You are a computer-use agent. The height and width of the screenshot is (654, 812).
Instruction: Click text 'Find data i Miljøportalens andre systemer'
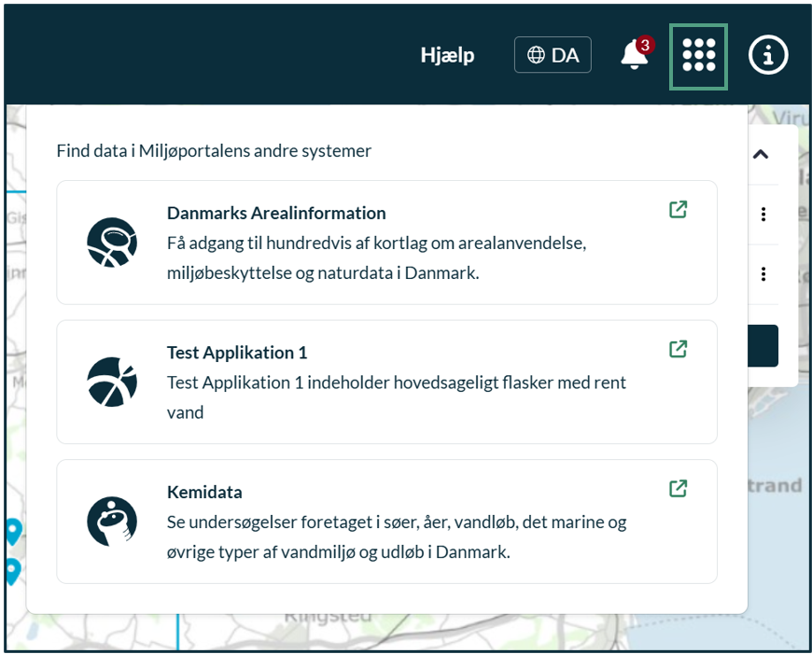click(214, 151)
